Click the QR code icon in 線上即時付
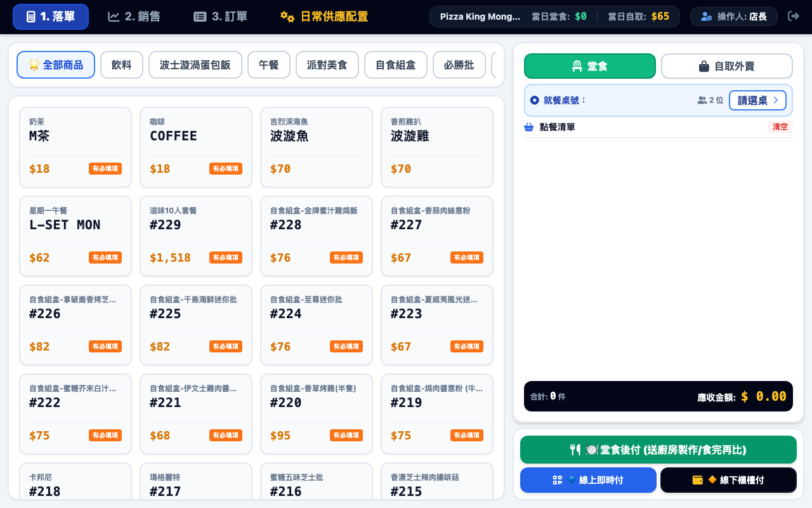812x508 pixels. pyautogui.click(x=558, y=480)
